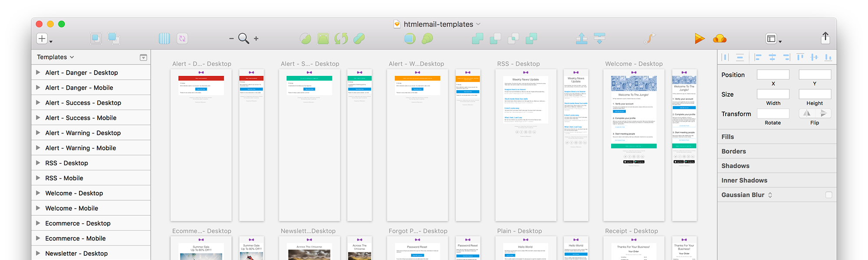
Task: Distribute layers horizontally in inspector
Action: pos(725,57)
